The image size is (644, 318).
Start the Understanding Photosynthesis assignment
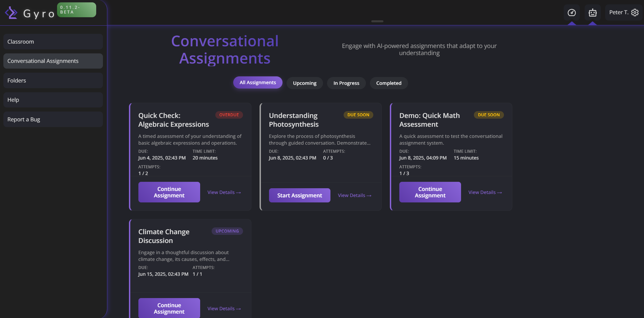click(x=299, y=195)
